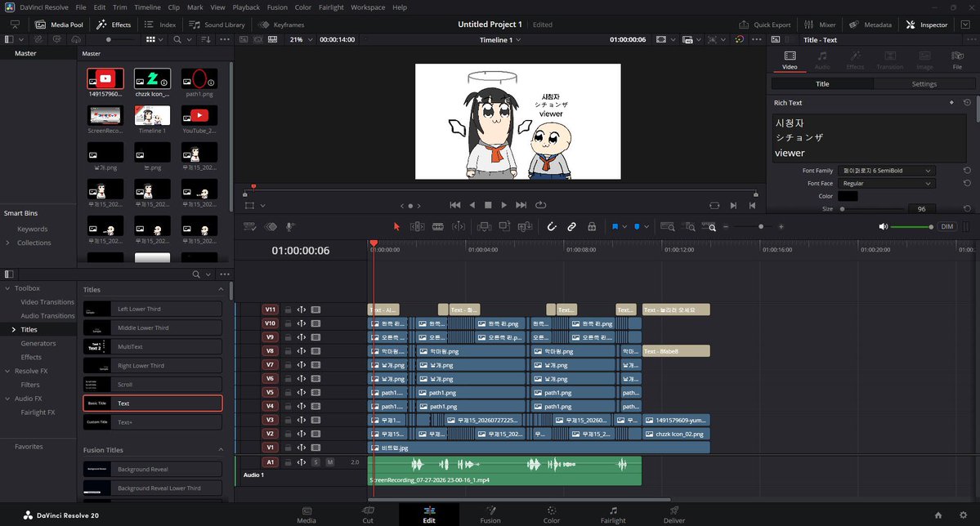The height and width of the screenshot is (526, 980).
Task: Click the Rich Text input box
Action: pyautogui.click(x=870, y=138)
